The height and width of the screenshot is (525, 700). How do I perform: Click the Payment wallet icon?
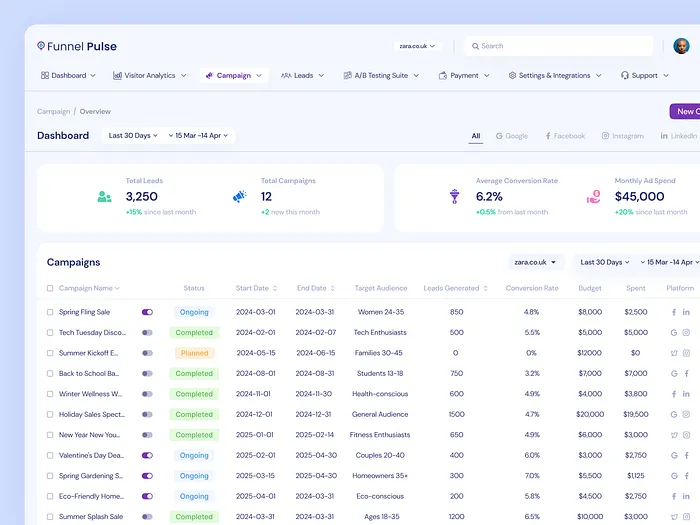[443, 75]
